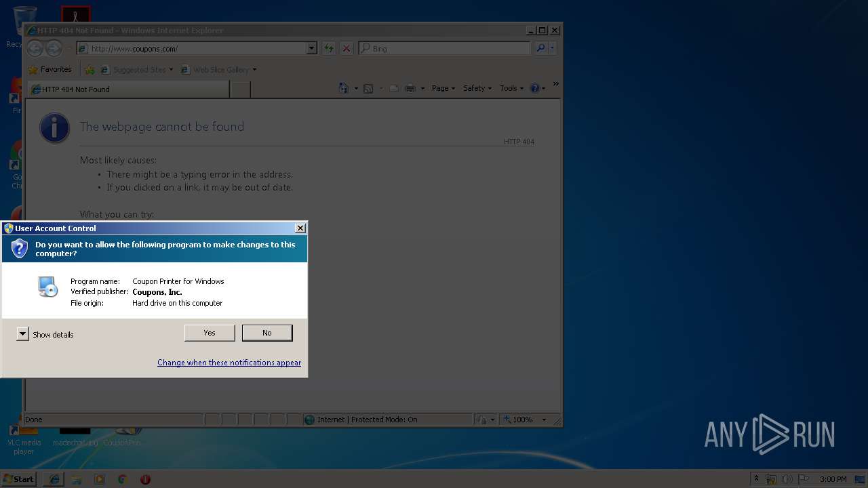Click the Bing search box
Viewport: 868px width, 488px height.
(x=444, y=48)
